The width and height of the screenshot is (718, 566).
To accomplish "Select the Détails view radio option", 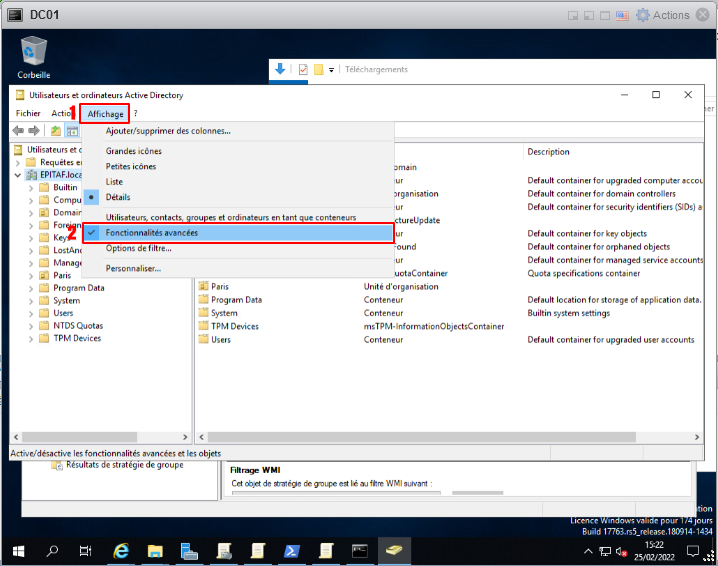I will click(x=118, y=197).
